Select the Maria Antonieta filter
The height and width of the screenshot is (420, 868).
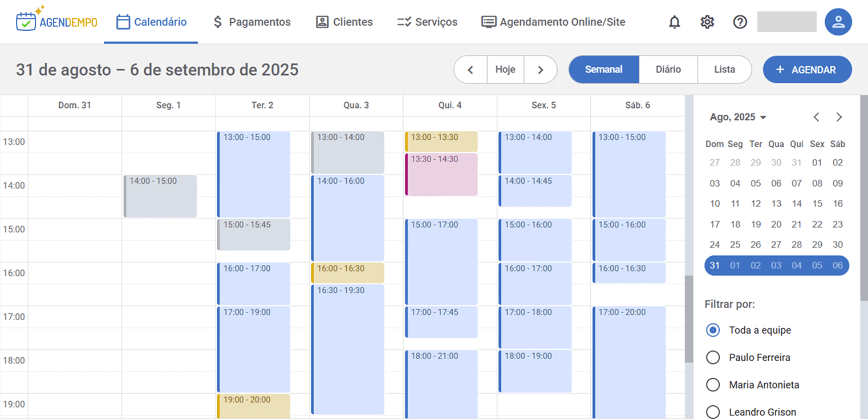click(713, 385)
